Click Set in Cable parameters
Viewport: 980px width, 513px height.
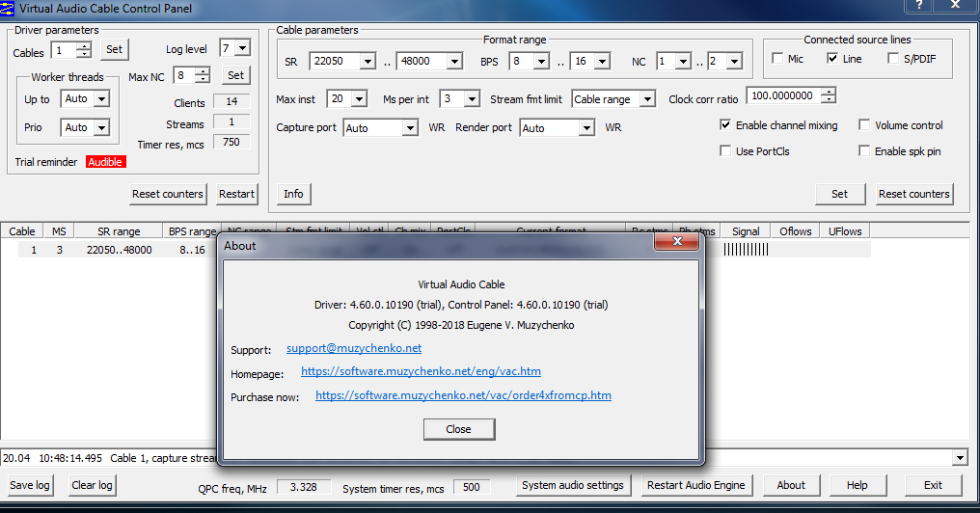click(x=840, y=195)
